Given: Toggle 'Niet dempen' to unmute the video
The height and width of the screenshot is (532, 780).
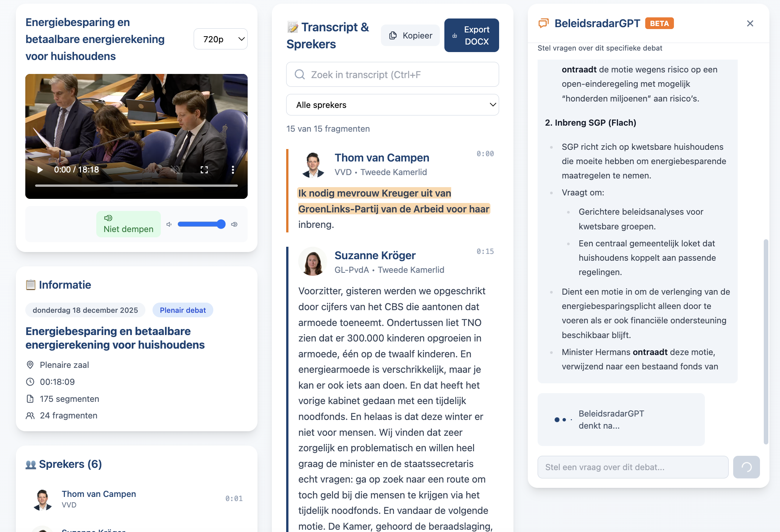Looking at the screenshot, I should point(128,224).
